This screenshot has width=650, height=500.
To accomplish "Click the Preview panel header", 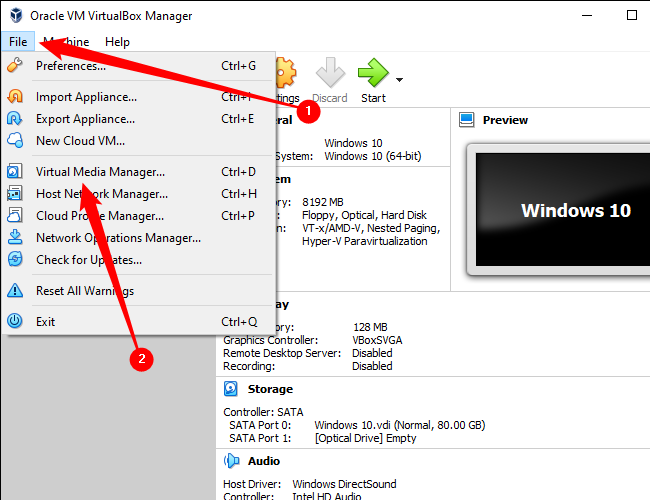I will click(505, 120).
